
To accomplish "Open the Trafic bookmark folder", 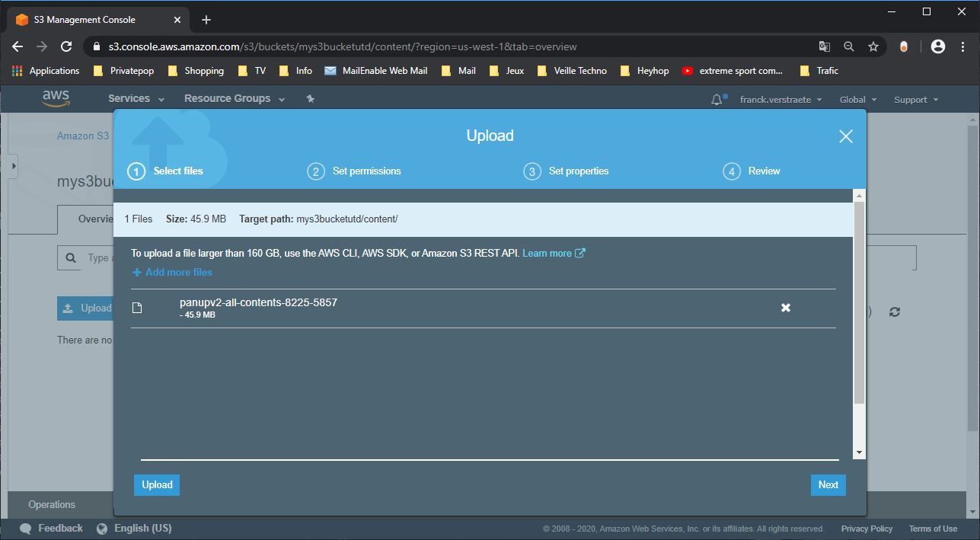I will [x=819, y=71].
